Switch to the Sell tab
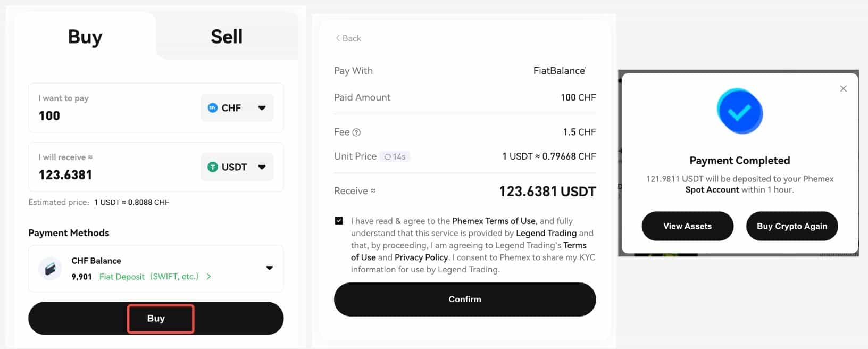This screenshot has width=868, height=349. tap(227, 37)
